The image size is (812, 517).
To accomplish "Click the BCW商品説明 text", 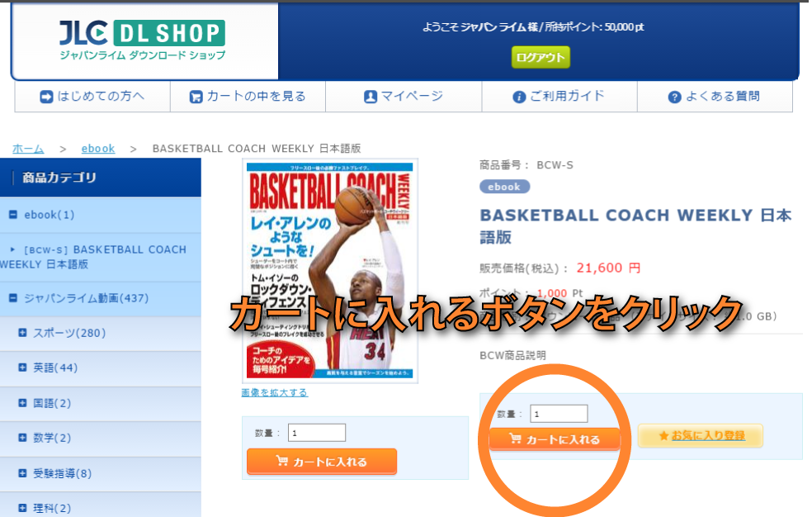I will coord(512,355).
